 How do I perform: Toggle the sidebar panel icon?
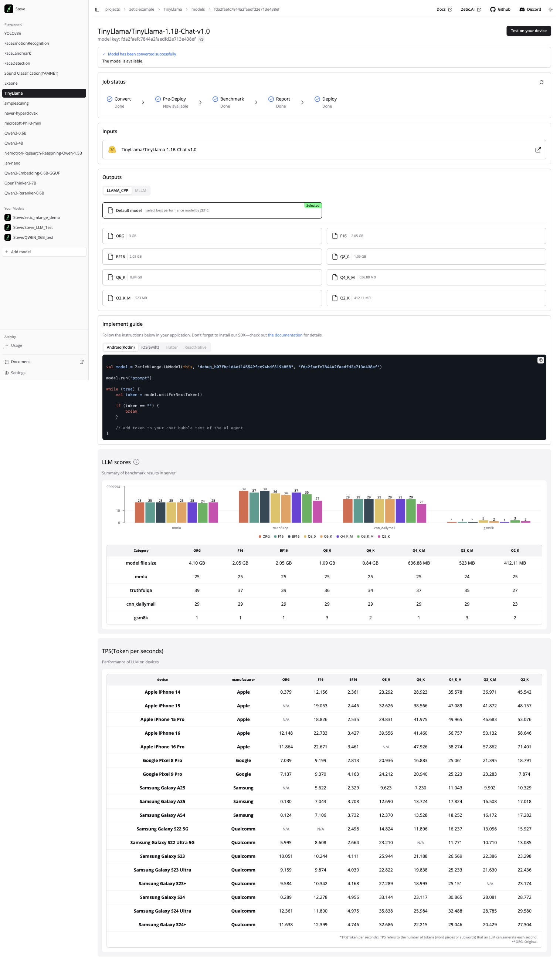pyautogui.click(x=97, y=10)
